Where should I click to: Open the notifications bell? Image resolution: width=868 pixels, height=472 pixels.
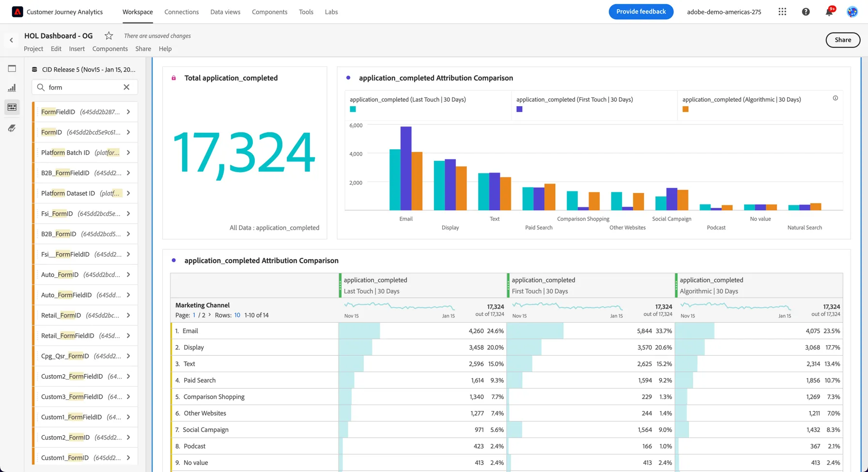pyautogui.click(x=829, y=12)
